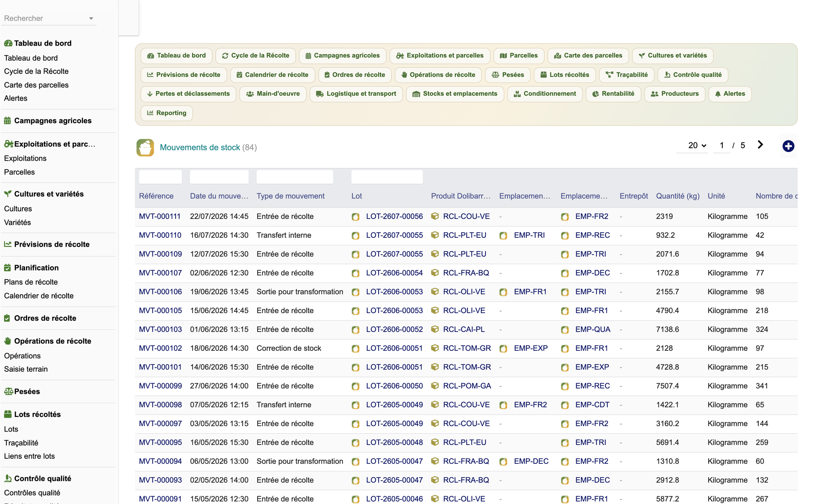Open the Pertes et déclassements tab
The image size is (815, 504).
[188, 94]
